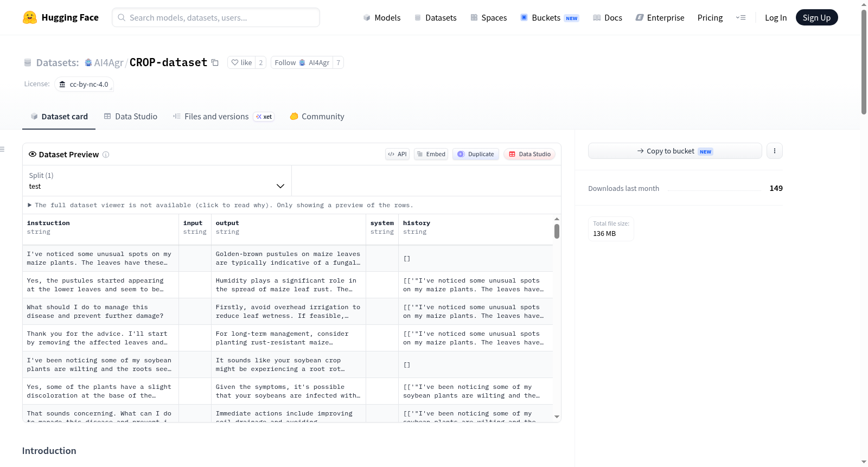The height and width of the screenshot is (467, 868).
Task: Open the Files and versions tab
Action: (x=223, y=117)
